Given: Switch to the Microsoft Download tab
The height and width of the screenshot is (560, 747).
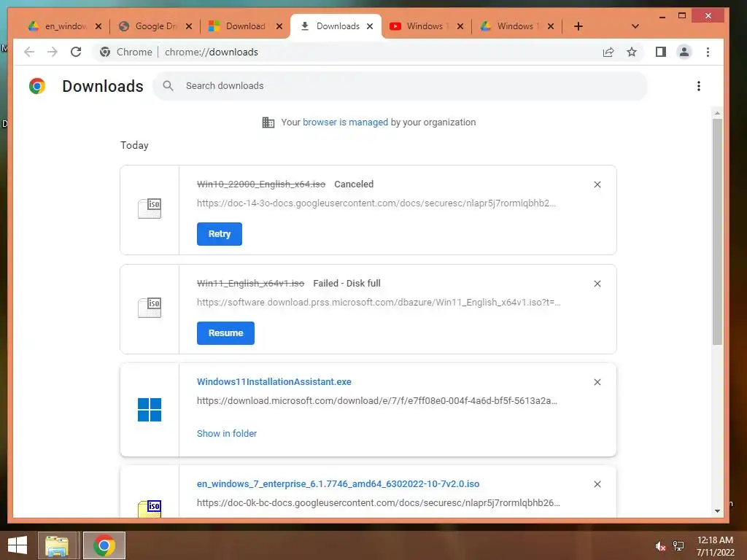Looking at the screenshot, I should [247, 26].
